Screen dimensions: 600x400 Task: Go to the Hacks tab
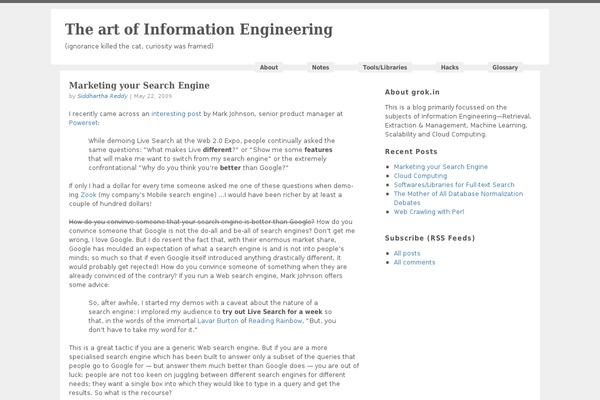click(450, 67)
